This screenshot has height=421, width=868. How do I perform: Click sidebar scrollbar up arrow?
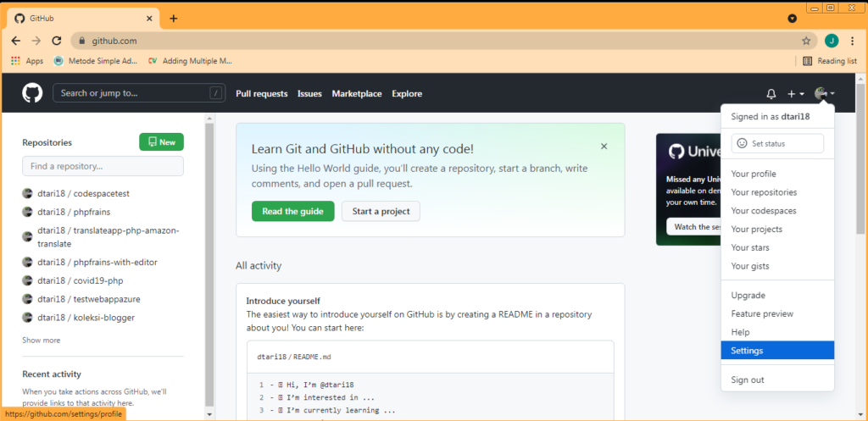point(209,118)
